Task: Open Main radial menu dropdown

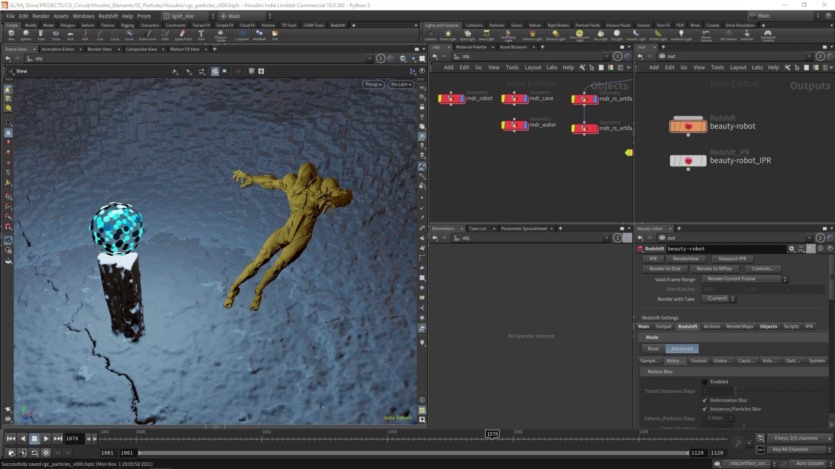Action: (245, 16)
